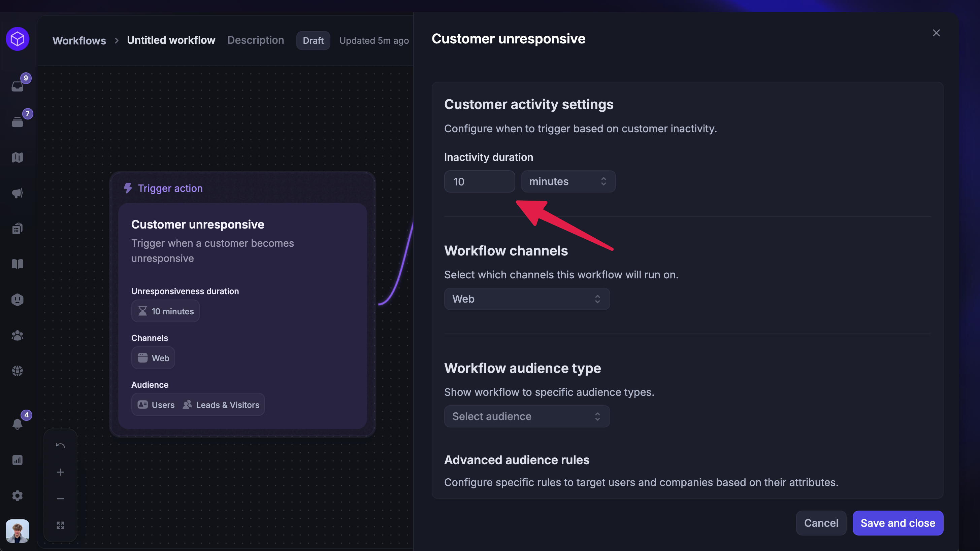This screenshot has width=980, height=551.
Task: Open the clipboard documents icon
Action: point(18,229)
